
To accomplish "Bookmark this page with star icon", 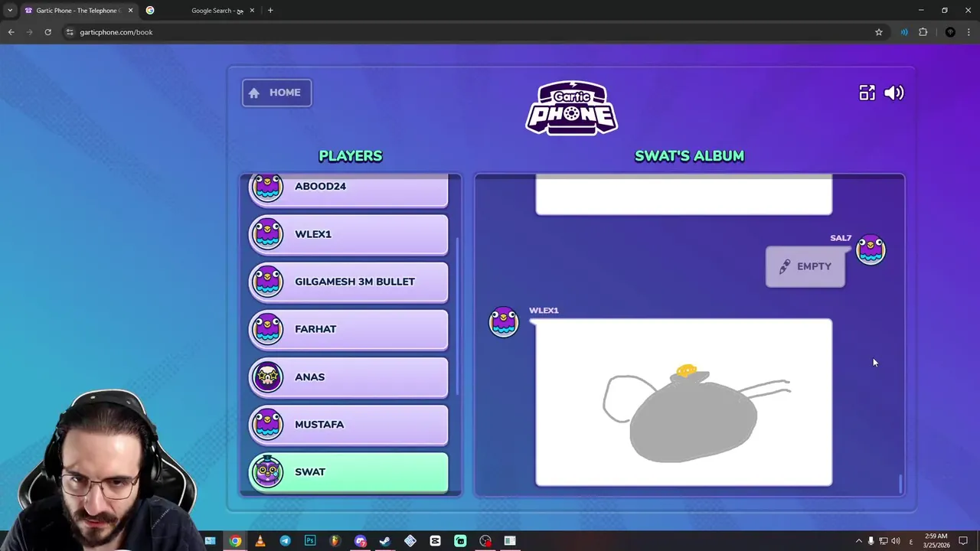I will point(879,32).
